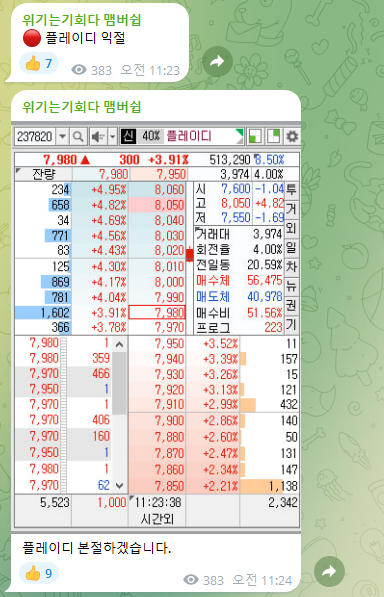The image size is (384, 597).
Task: Open the stock code dropdown arrow
Action: point(63,136)
